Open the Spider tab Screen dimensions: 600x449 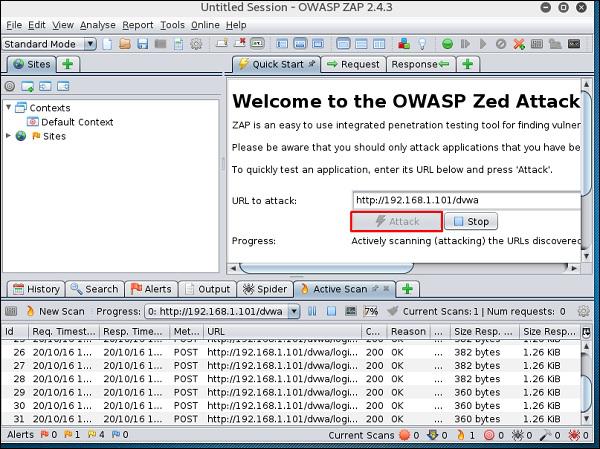point(265,289)
